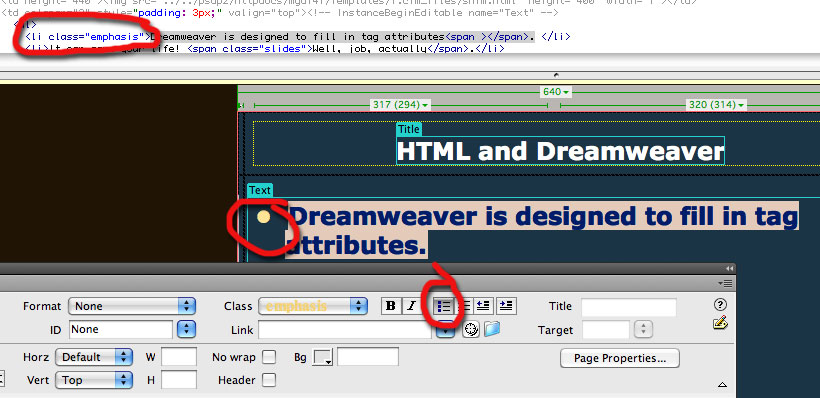Open the Class dropdown showing emphasis
Screen dimensions: 820x398
312,306
